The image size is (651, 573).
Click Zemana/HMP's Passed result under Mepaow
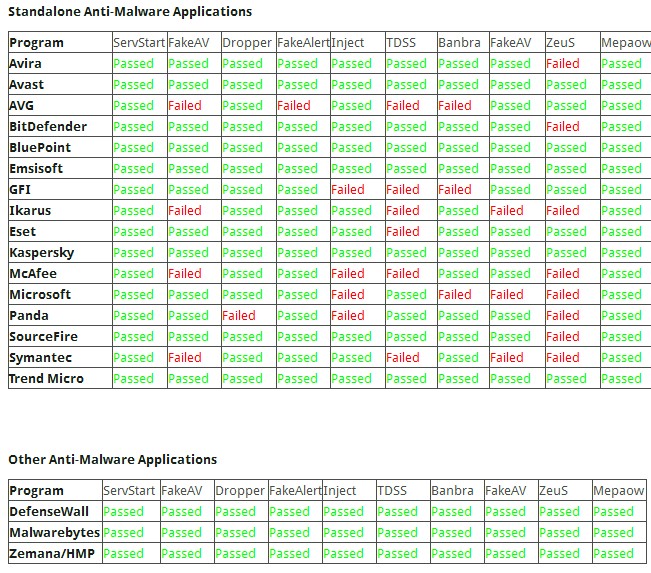(x=613, y=553)
